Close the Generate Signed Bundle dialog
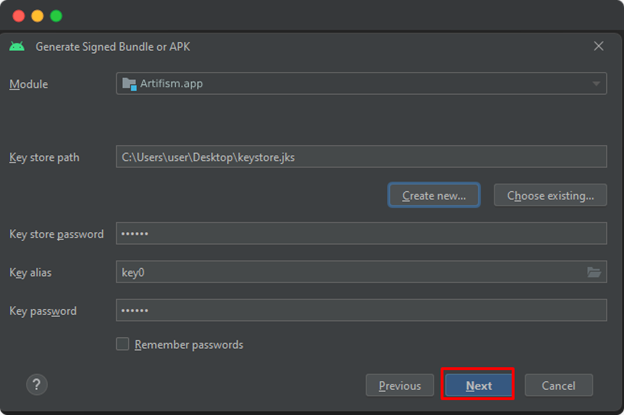This screenshot has height=415, width=624. (x=598, y=46)
